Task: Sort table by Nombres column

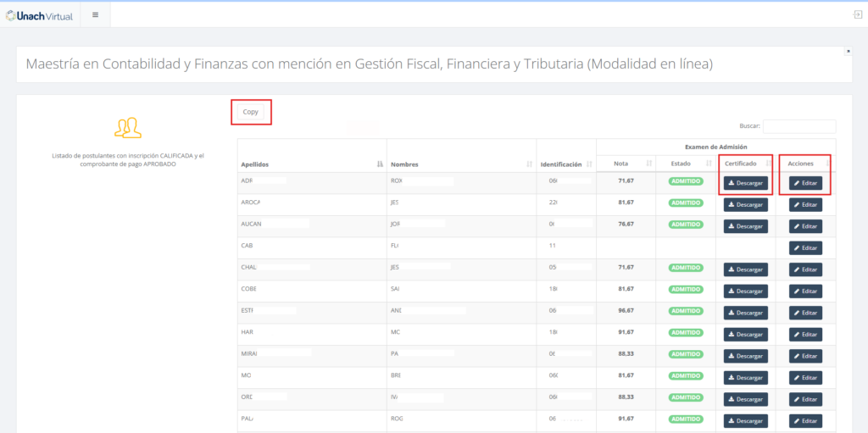Action: point(461,164)
